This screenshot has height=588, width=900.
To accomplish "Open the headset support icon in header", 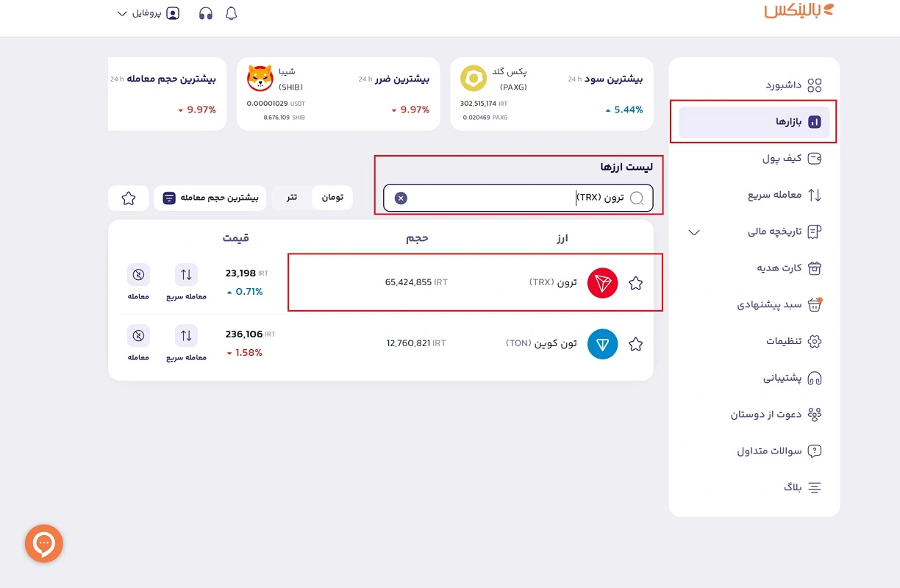I will point(206,13).
